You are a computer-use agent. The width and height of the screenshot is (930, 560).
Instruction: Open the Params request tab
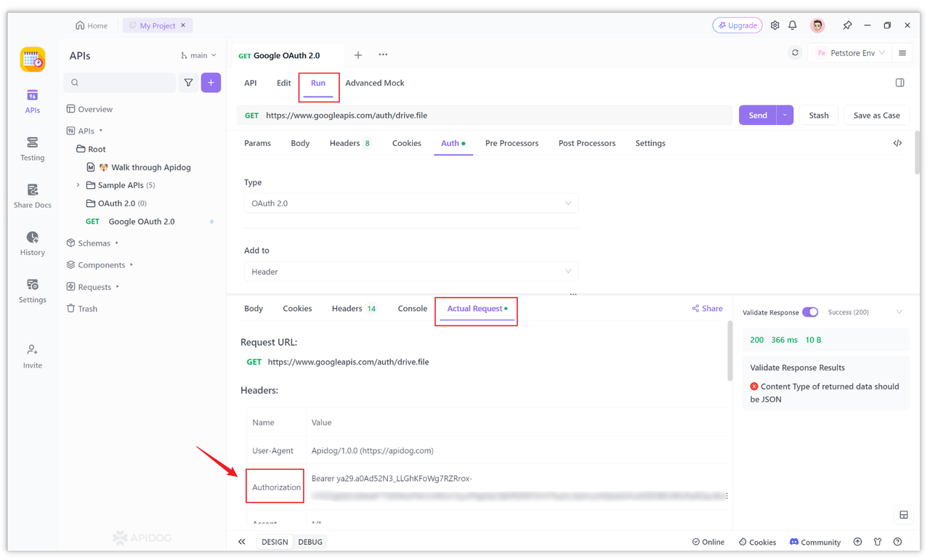point(257,143)
